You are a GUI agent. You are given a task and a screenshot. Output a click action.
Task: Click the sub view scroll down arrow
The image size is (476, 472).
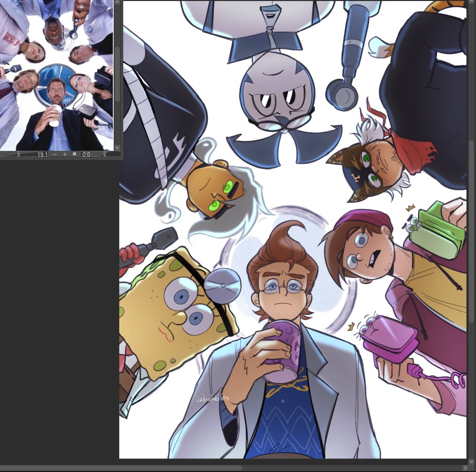point(117,148)
